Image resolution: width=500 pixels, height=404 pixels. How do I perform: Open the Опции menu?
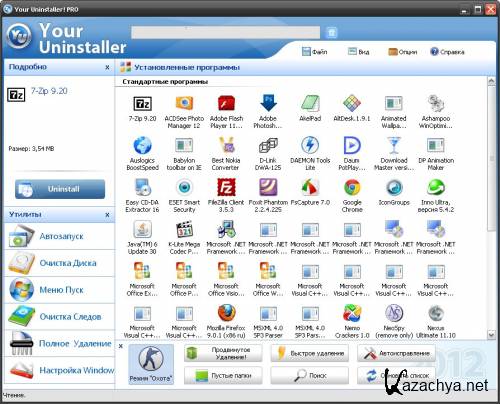tap(403, 52)
